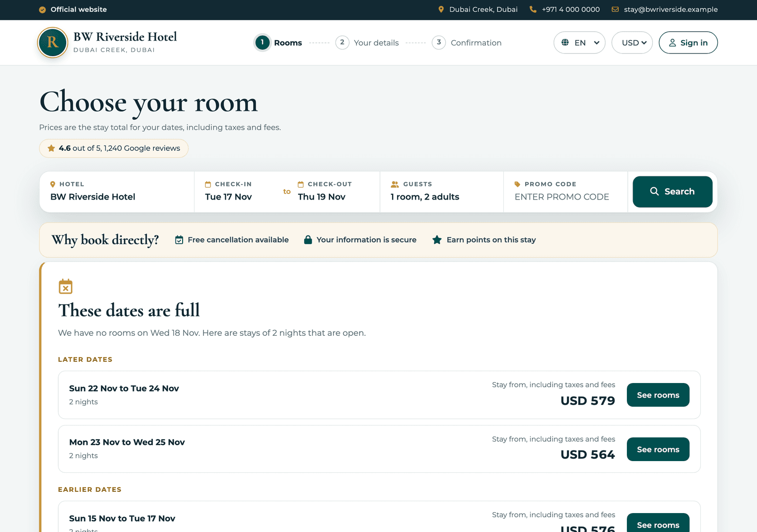Click the crossed calendar icon above dates full
757x532 pixels.
(66, 287)
